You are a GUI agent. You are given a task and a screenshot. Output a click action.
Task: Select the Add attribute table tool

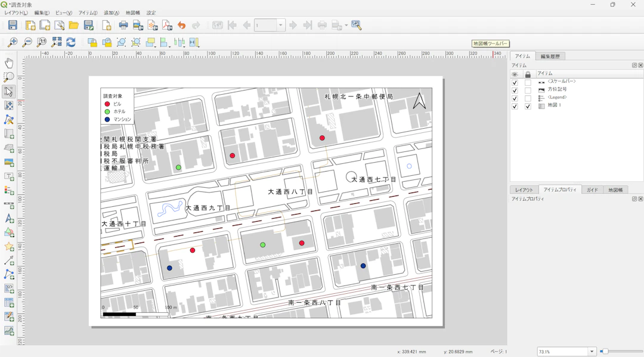(8, 303)
